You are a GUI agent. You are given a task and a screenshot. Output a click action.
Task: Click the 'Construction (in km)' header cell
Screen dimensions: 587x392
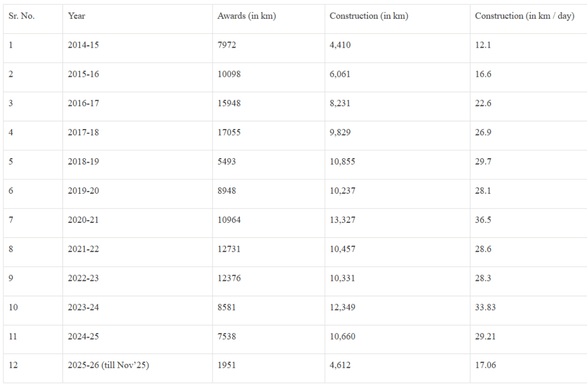(369, 16)
